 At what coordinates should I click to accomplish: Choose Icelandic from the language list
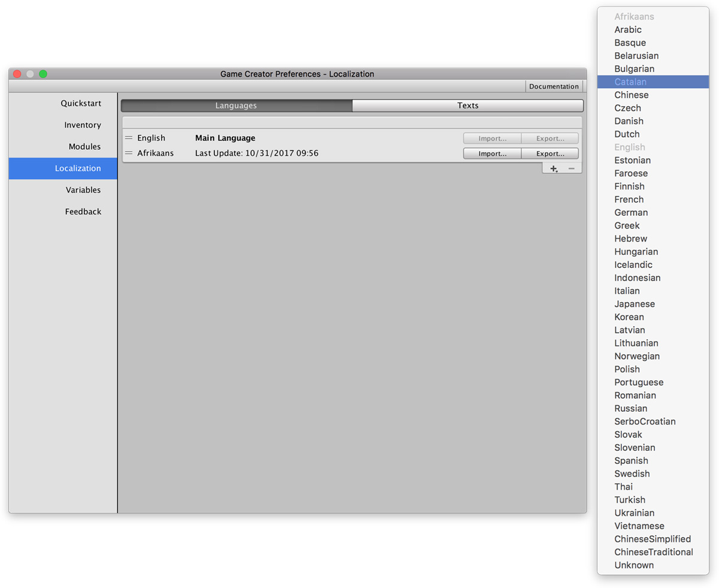(x=653, y=265)
